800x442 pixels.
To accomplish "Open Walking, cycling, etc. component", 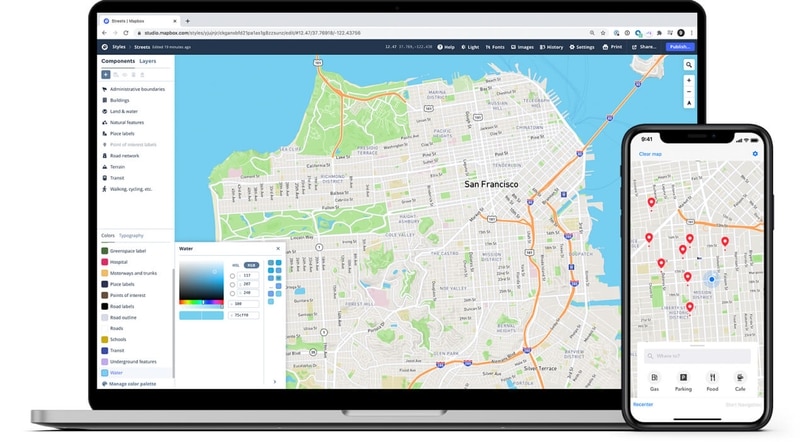I will click(x=127, y=189).
